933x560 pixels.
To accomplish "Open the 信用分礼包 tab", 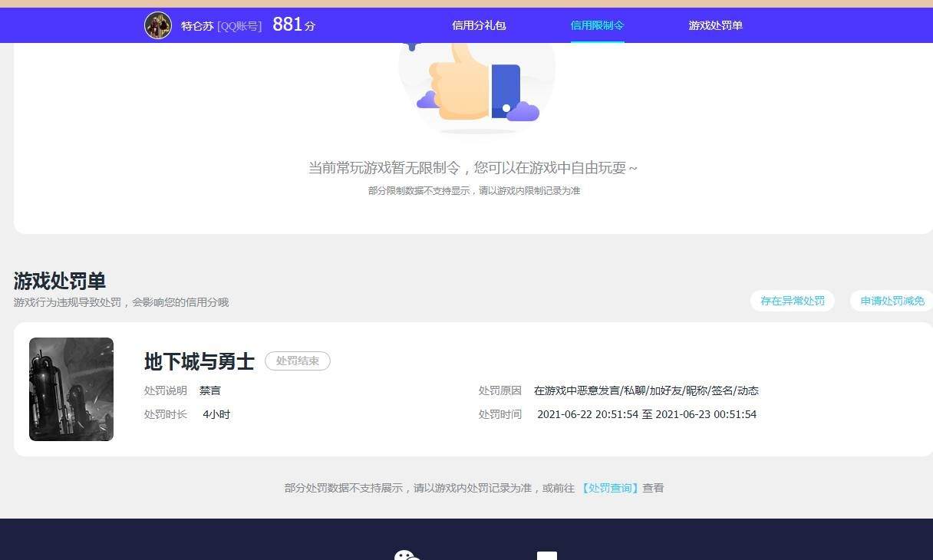I will point(479,25).
